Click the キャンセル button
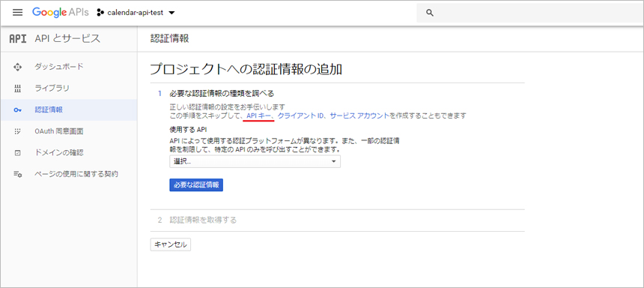Screen dimensions: 644x288 [171, 244]
